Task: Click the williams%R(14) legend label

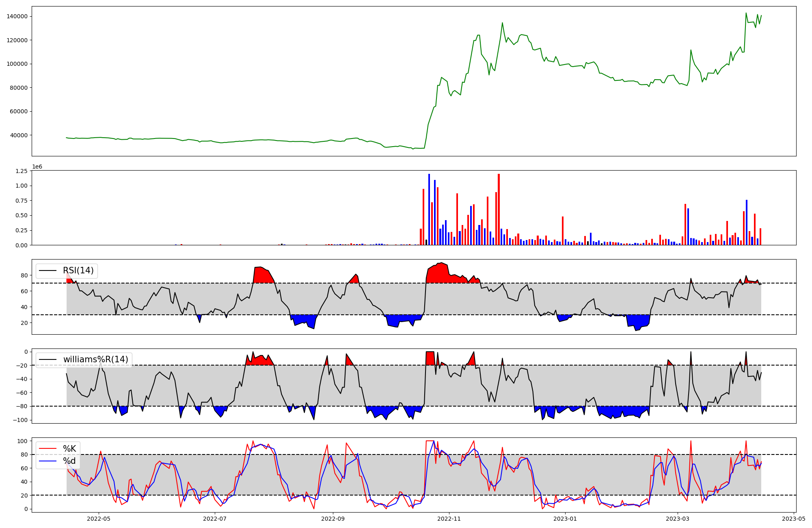Action: 95,359
